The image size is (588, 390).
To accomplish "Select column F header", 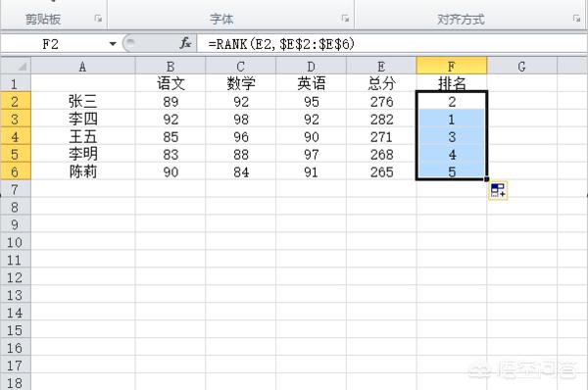I will pos(452,66).
